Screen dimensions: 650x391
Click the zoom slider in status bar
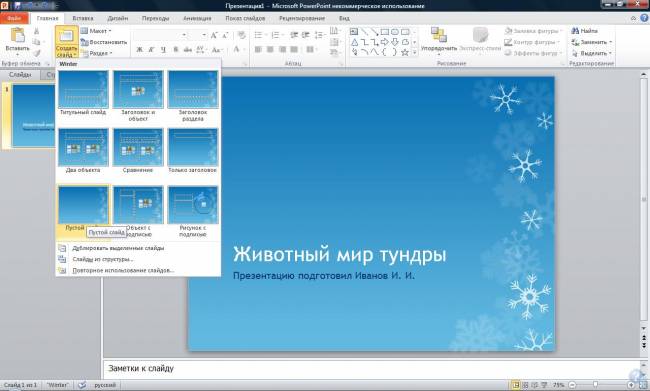[x=596, y=385]
